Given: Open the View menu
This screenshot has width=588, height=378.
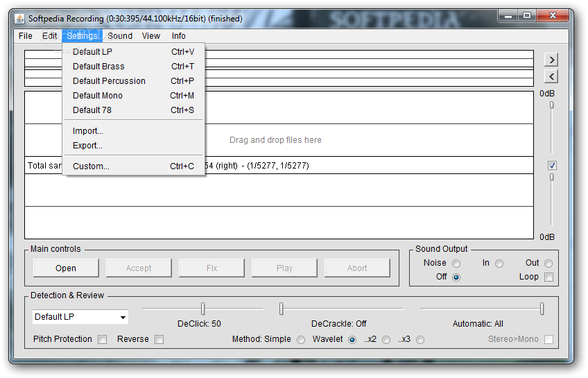Looking at the screenshot, I should click(x=151, y=36).
